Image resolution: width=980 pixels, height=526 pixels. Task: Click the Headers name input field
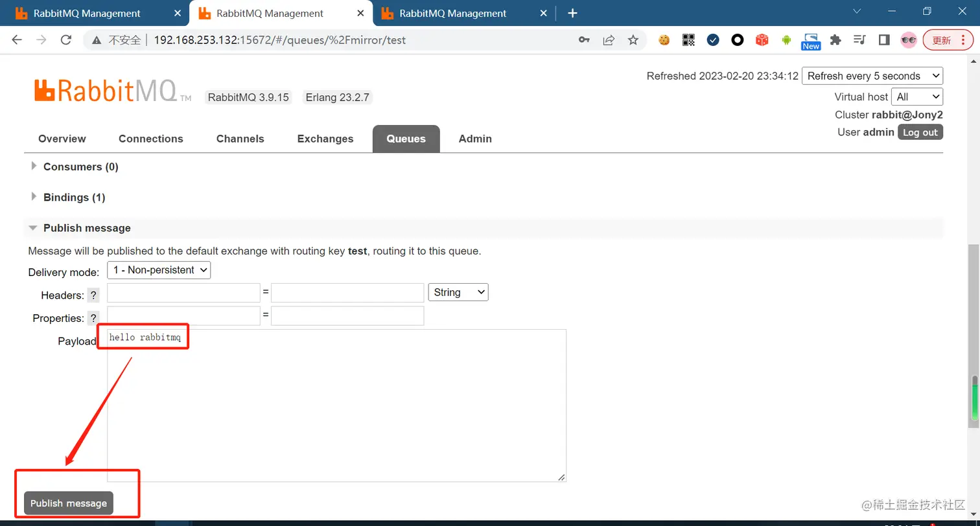pyautogui.click(x=183, y=293)
